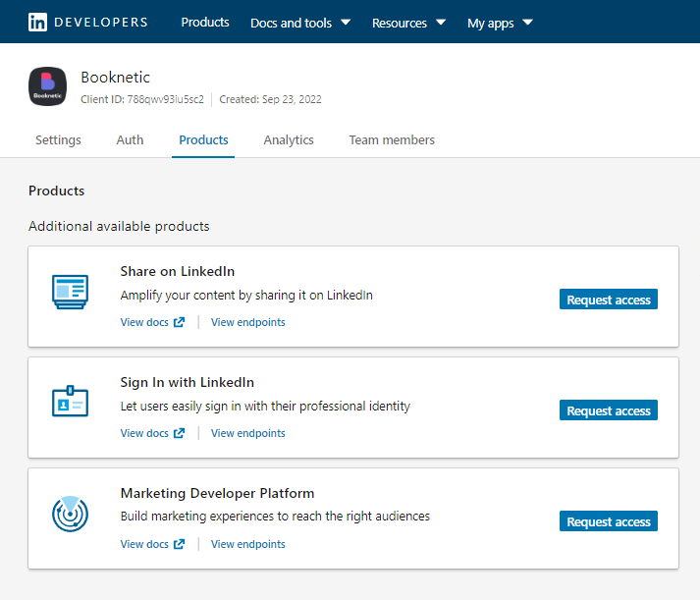The width and height of the screenshot is (700, 600).
Task: Click the Client ID 788qwv93iu5sc2 text
Action: (x=142, y=99)
